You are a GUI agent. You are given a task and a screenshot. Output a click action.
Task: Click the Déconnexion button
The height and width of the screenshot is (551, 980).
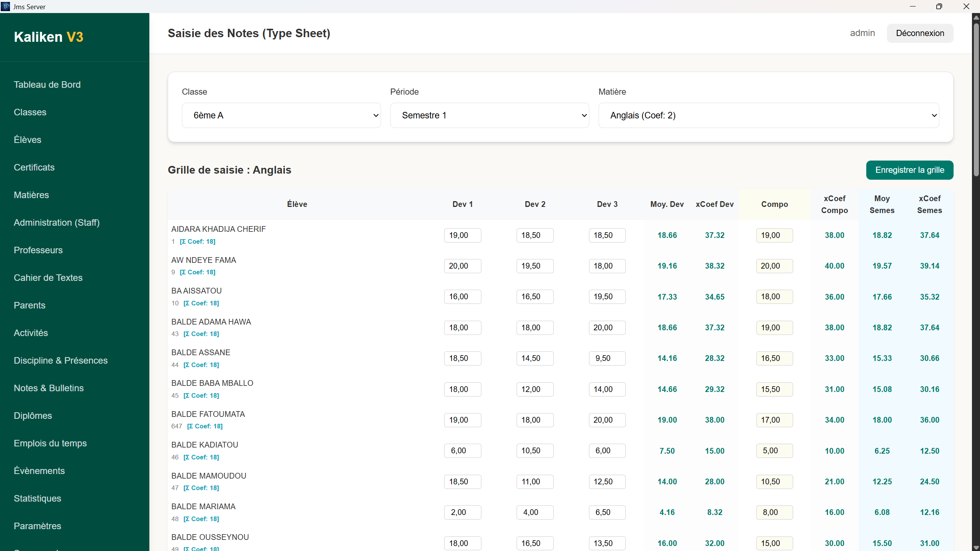pyautogui.click(x=920, y=33)
